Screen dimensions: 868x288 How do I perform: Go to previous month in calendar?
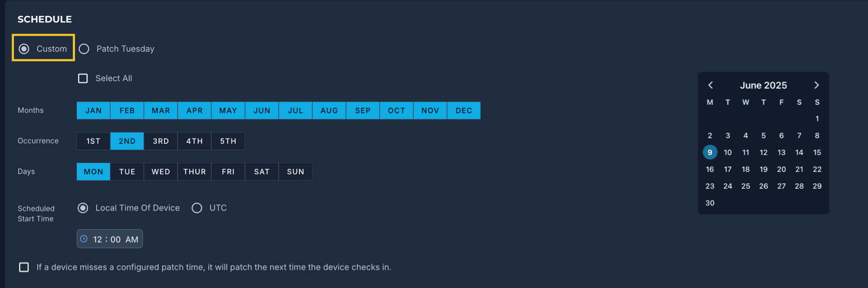pyautogui.click(x=710, y=85)
